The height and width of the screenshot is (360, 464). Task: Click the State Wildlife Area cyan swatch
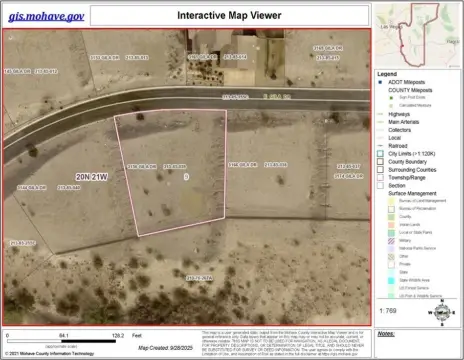(x=391, y=280)
